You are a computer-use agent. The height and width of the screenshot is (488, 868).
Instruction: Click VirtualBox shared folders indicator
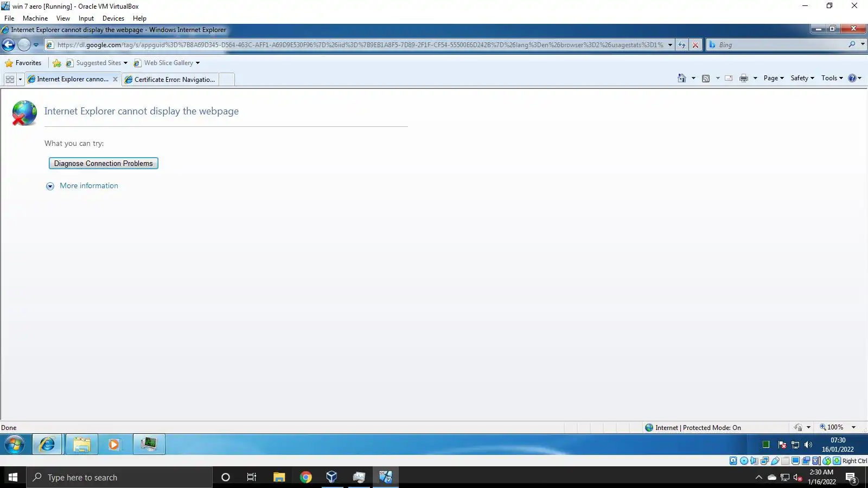(786, 461)
